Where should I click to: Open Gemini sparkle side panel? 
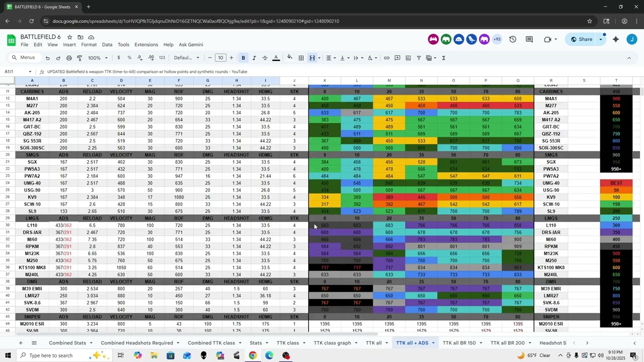(x=616, y=39)
